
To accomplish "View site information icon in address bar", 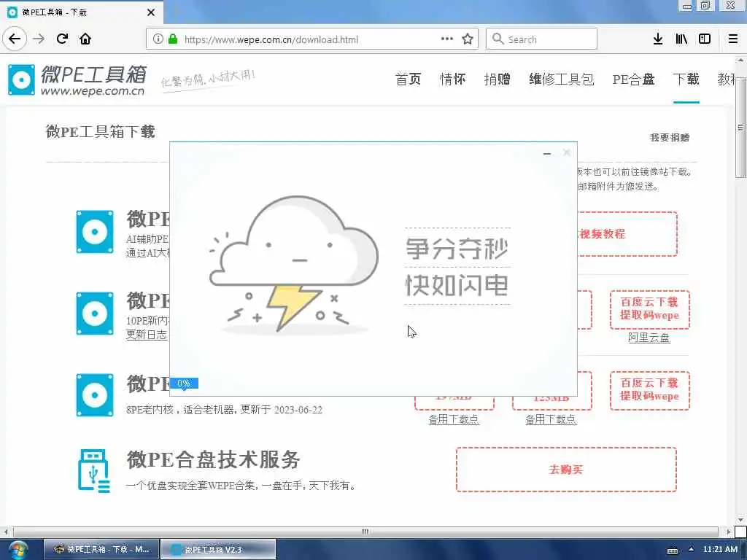I will coord(158,39).
